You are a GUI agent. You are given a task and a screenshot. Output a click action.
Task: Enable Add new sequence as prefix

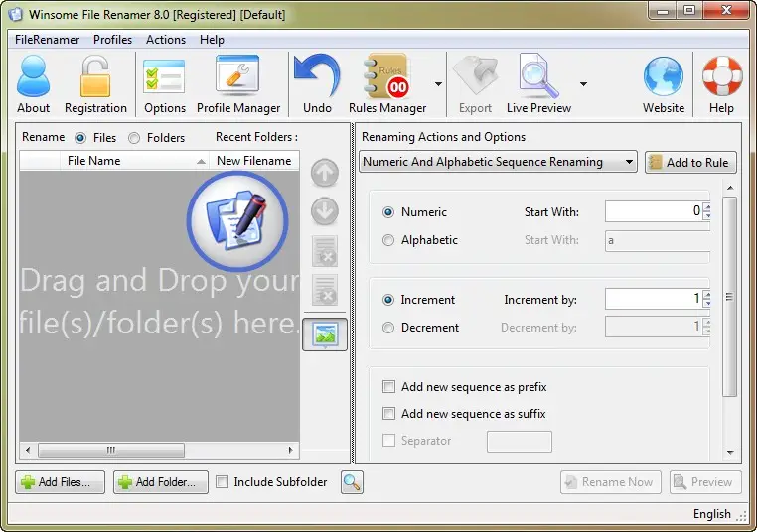[x=388, y=387]
